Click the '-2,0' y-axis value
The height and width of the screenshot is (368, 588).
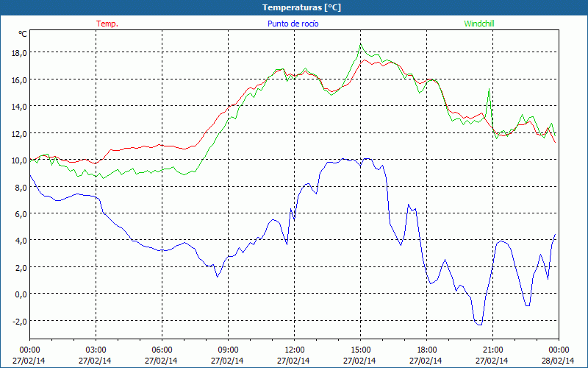pos(20,322)
